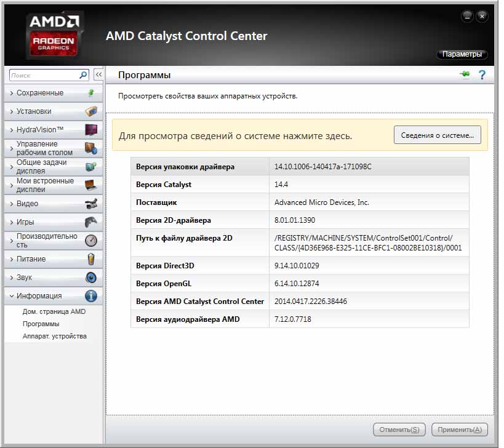Click driver package version 14.10.1006-140417a-171098C
Viewport: 504px width, 448px height.
coord(322,167)
